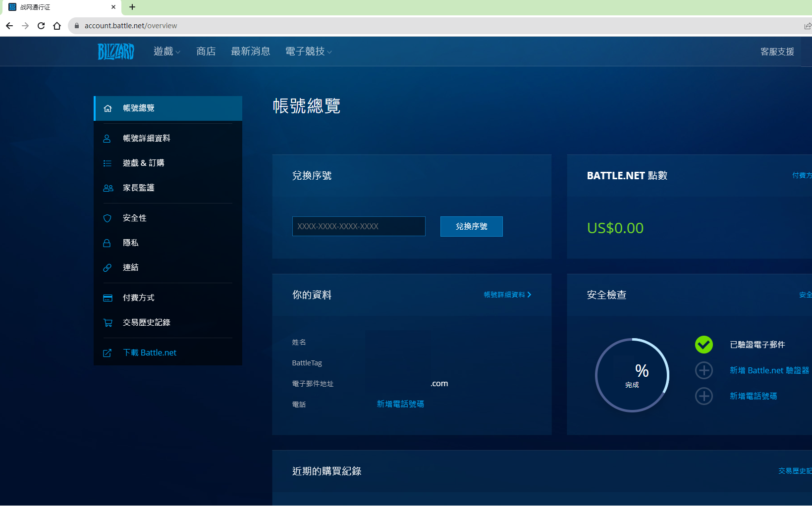812x506 pixels.
Task: Click plus circle for Battle.net 驗證器
Action: click(704, 370)
